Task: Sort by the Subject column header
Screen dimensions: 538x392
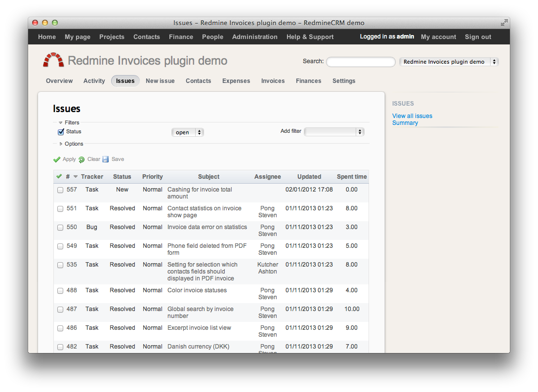Action: (208, 177)
